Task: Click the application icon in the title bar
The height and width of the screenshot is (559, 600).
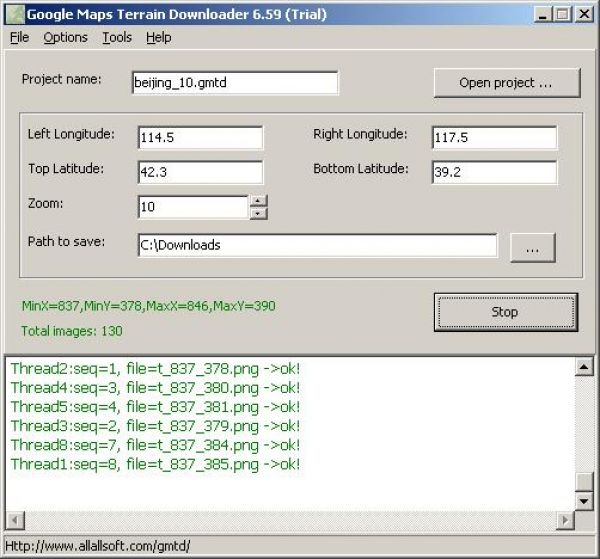Action: (x=15, y=15)
